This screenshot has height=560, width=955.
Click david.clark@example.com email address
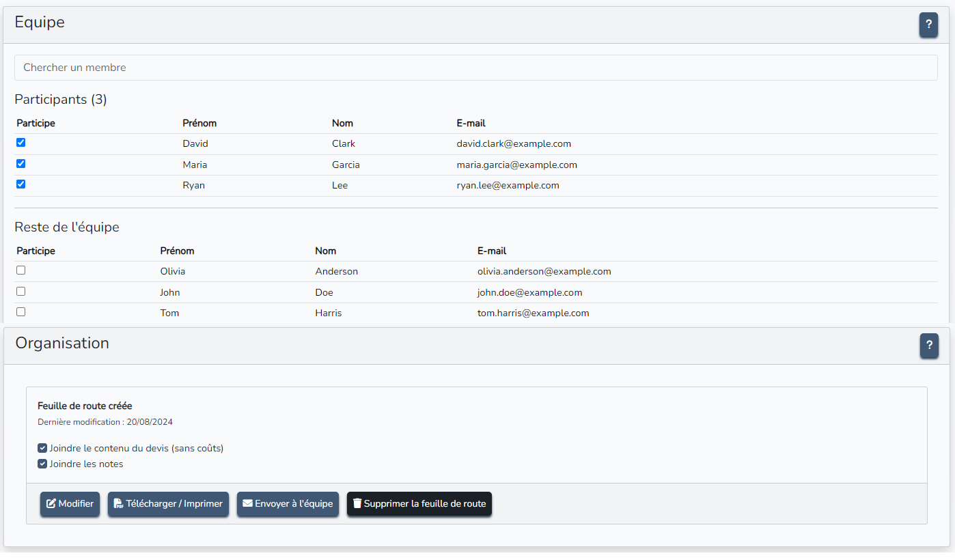[x=514, y=144]
